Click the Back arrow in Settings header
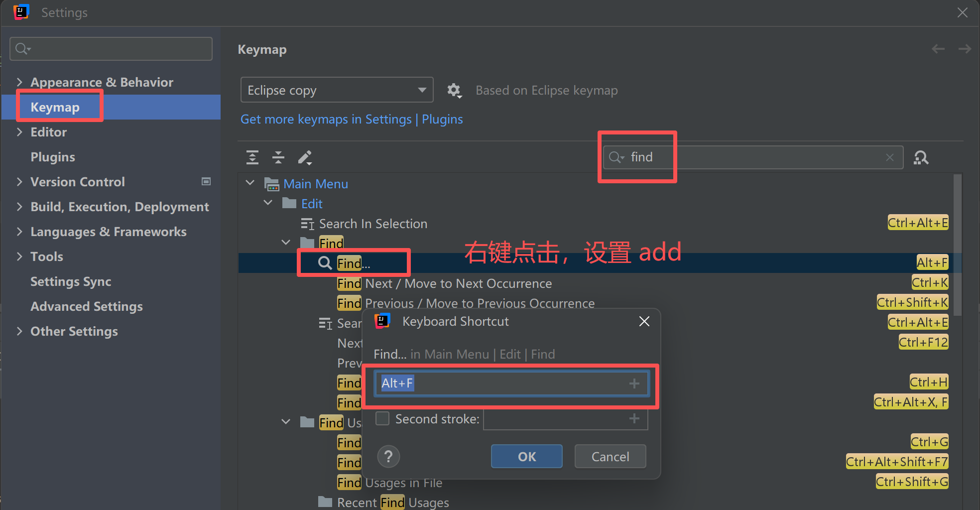 (x=938, y=49)
